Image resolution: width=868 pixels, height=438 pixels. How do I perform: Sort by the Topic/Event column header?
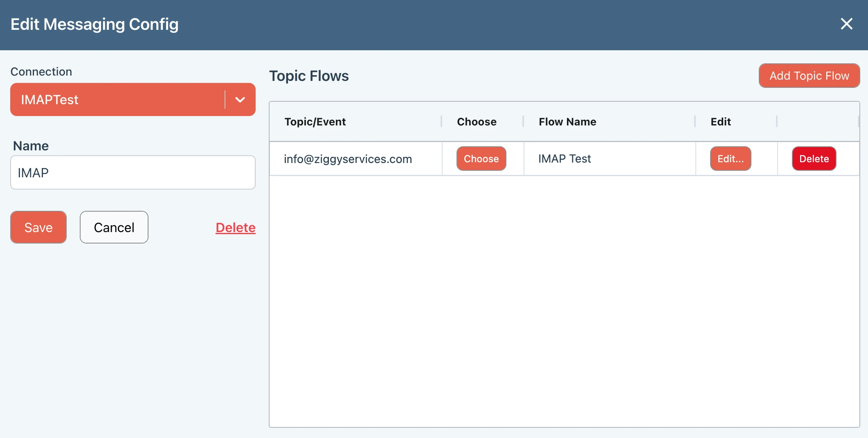(x=315, y=122)
